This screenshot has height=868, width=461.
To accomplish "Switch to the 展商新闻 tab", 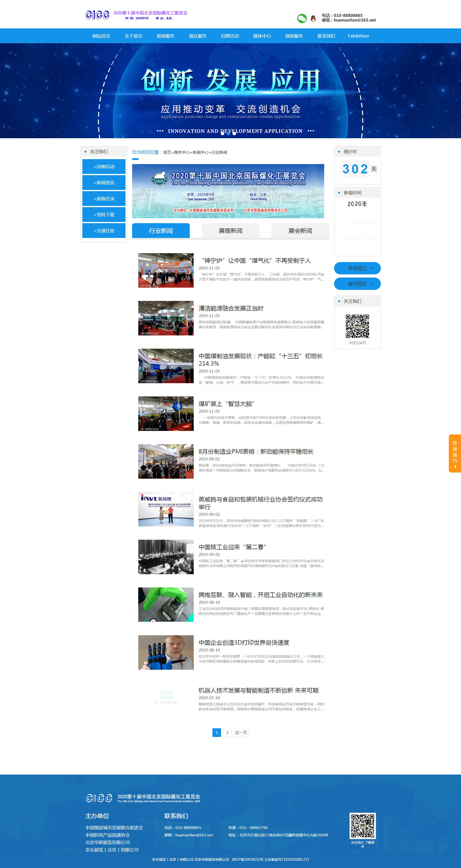I will click(230, 231).
